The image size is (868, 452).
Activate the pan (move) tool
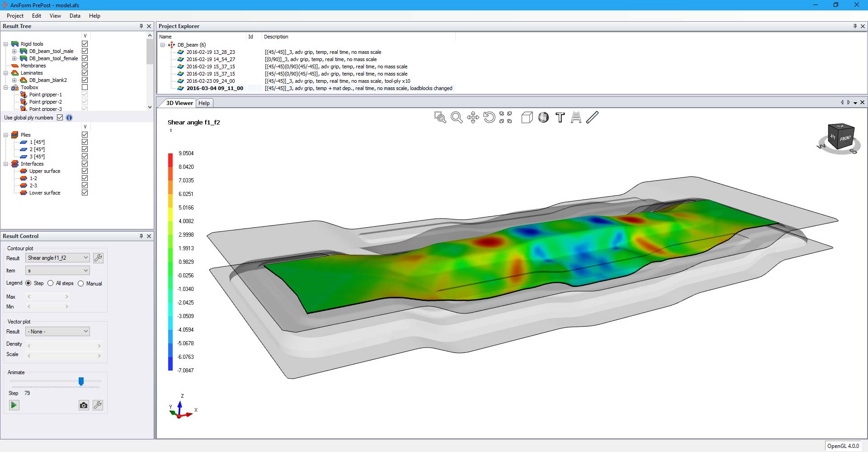pos(473,118)
